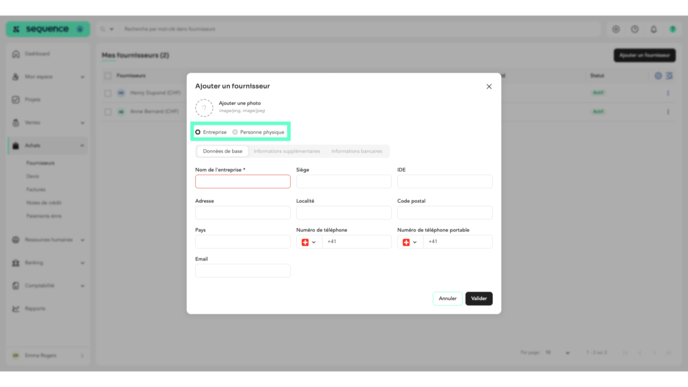688x387 pixels.
Task: Expand the Ressources humaines section
Action: pos(82,240)
